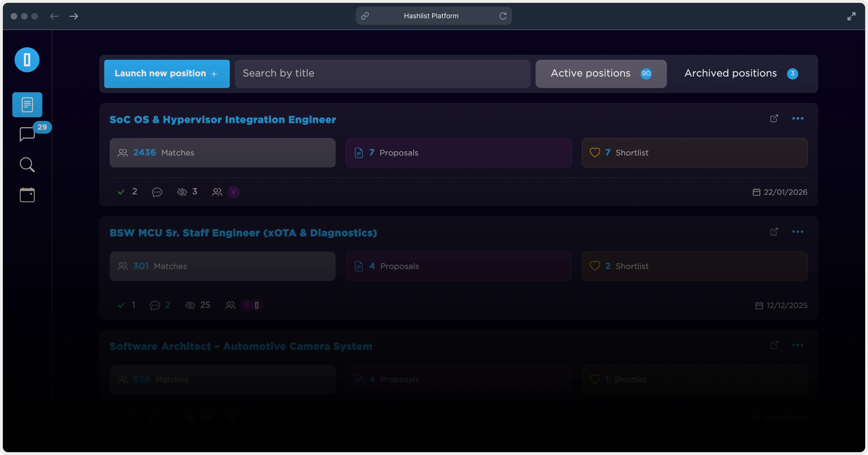Click green checkmark count on SoC OS card
This screenshot has width=868, height=455.
(121, 192)
